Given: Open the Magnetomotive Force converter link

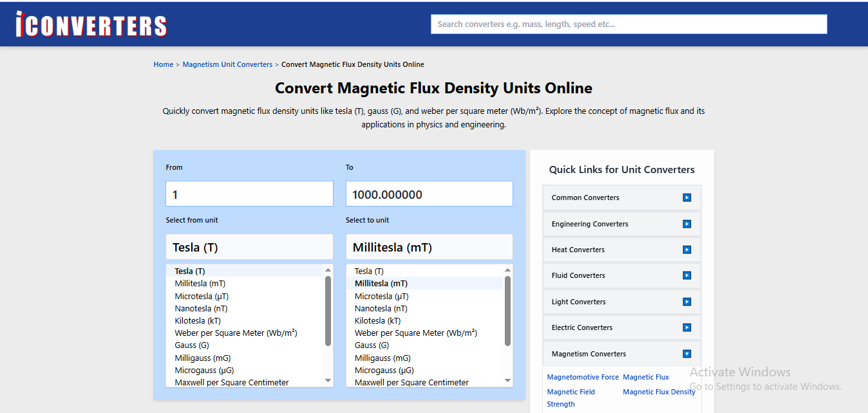Looking at the screenshot, I should pyautogui.click(x=582, y=376).
